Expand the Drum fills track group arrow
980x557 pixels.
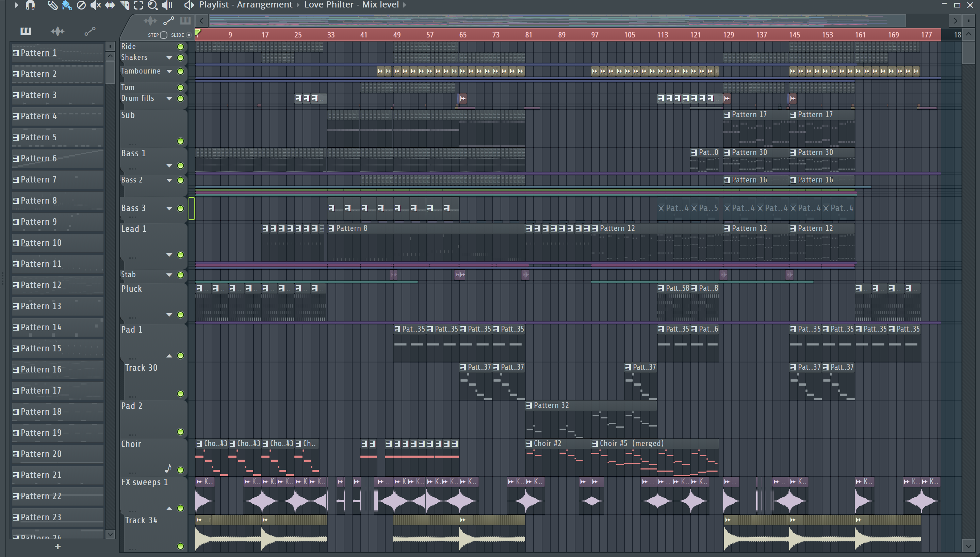click(x=169, y=99)
